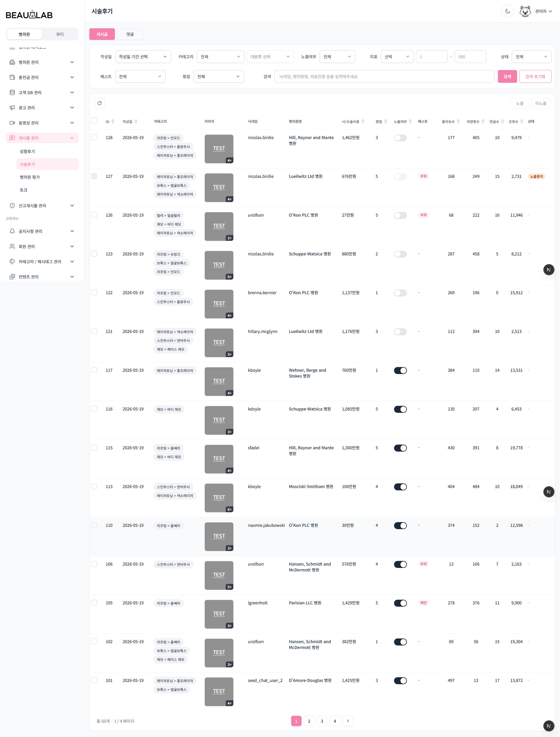Select 뷰티 mode tab
This screenshot has width=560, height=737.
(x=60, y=34)
